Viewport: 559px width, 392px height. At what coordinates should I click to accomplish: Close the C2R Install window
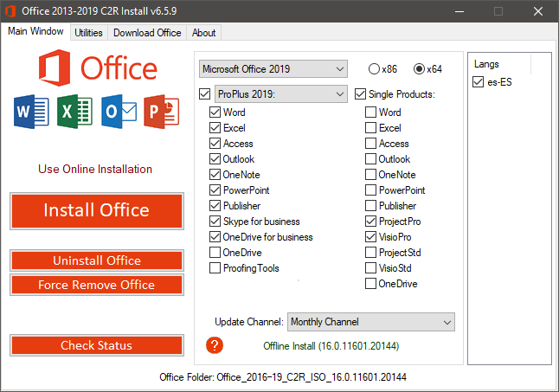(x=538, y=11)
